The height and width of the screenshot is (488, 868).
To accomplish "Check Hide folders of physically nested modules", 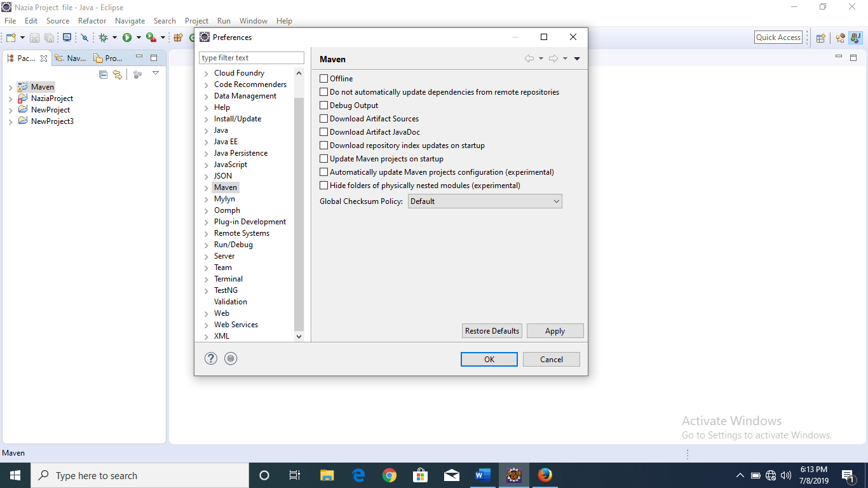I will pyautogui.click(x=324, y=186).
